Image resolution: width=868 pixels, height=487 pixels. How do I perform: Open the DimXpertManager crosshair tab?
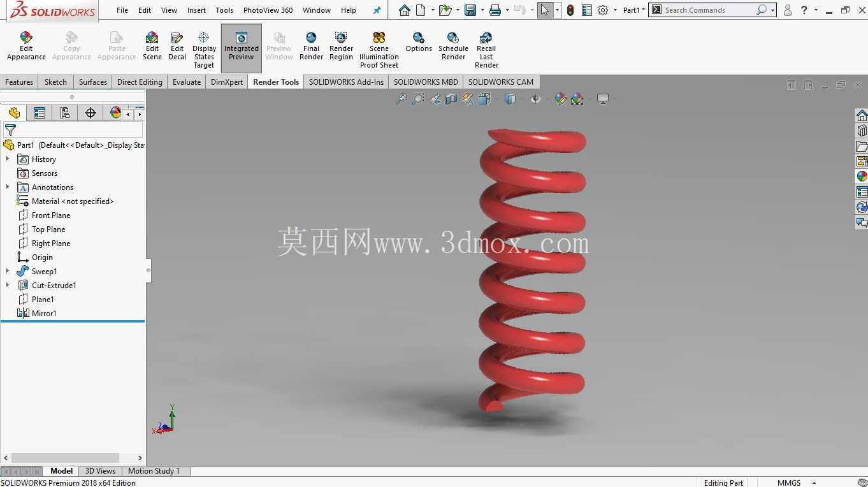(x=90, y=113)
